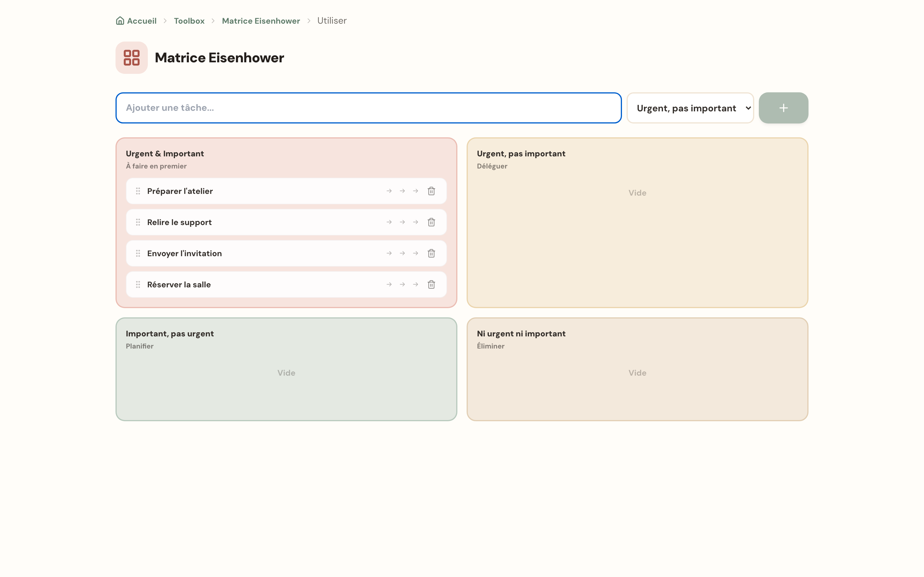Click middle arrow on "Envoyer l'invitation" row
Screen dimensions: 924x577
pyautogui.click(x=402, y=253)
